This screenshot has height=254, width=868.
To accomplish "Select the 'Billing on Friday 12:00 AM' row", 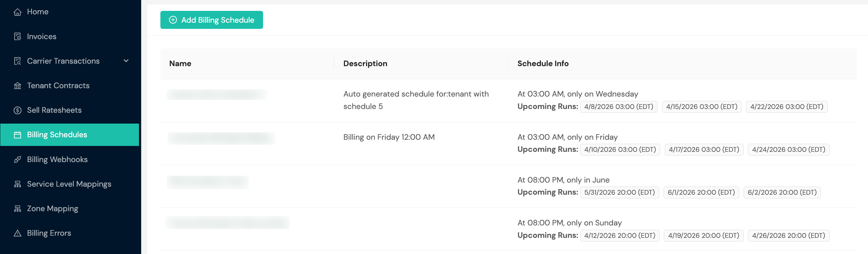I will pos(388,137).
